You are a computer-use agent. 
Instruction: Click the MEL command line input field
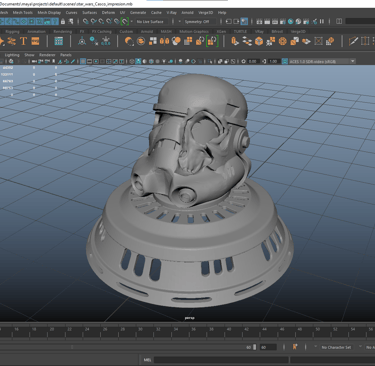221,360
